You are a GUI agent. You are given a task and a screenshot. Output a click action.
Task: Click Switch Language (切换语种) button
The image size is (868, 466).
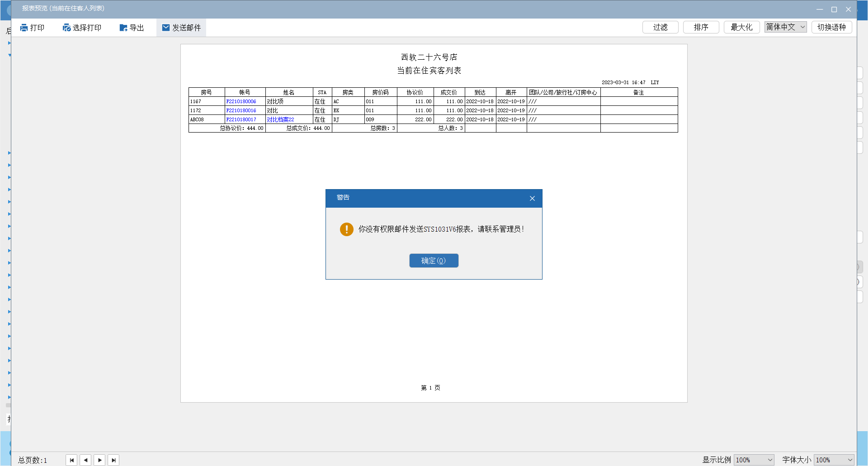pyautogui.click(x=831, y=28)
